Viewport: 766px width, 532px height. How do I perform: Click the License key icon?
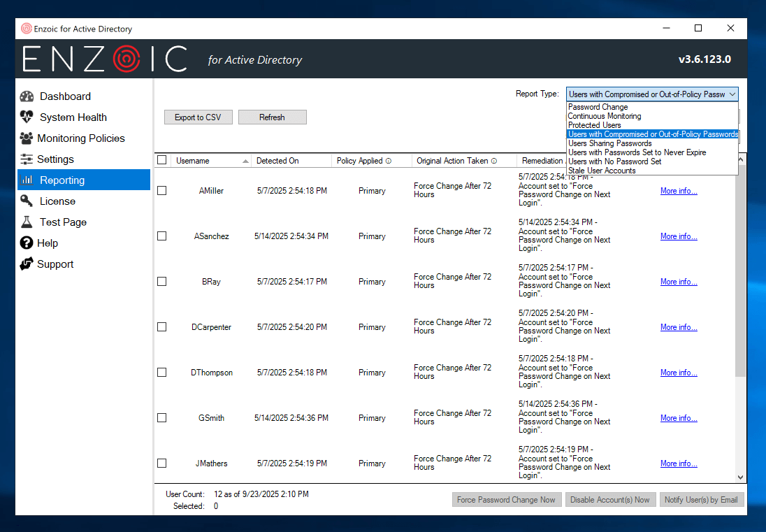27,201
